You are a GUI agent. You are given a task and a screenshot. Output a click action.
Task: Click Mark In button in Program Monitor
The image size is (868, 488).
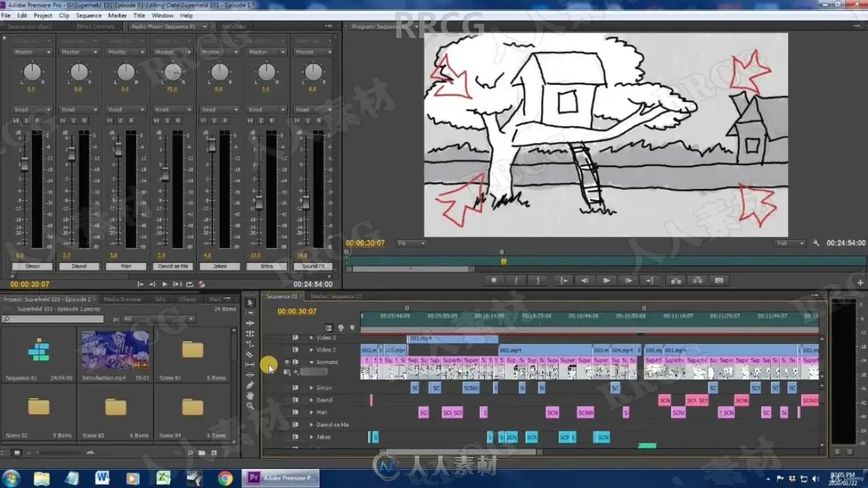coord(516,280)
